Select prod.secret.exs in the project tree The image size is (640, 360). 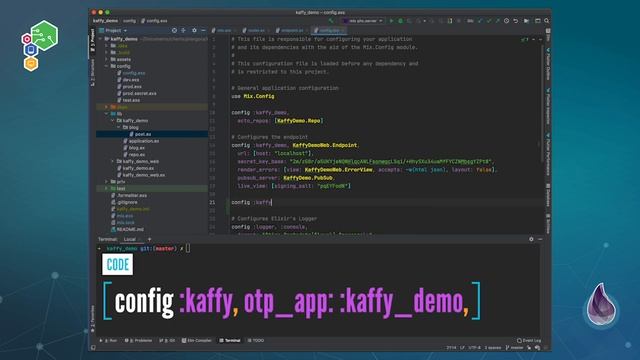(140, 93)
